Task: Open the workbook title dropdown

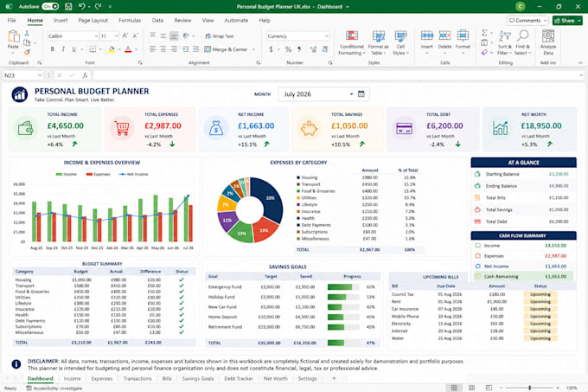Action: coord(348,7)
